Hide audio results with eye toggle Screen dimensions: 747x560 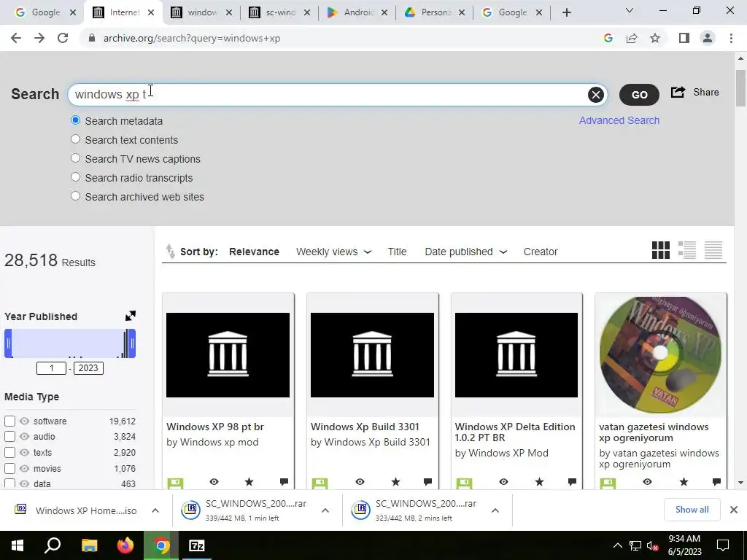point(24,436)
